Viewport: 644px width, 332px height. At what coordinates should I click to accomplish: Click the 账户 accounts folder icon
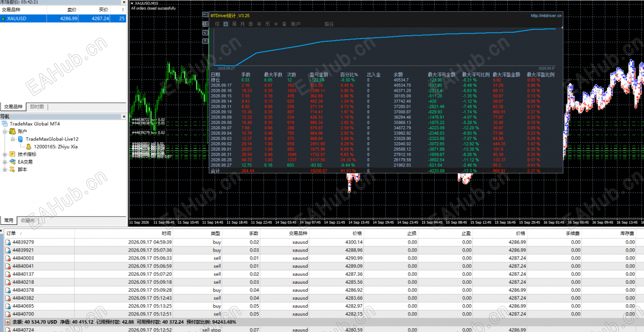pyautogui.click(x=12, y=131)
